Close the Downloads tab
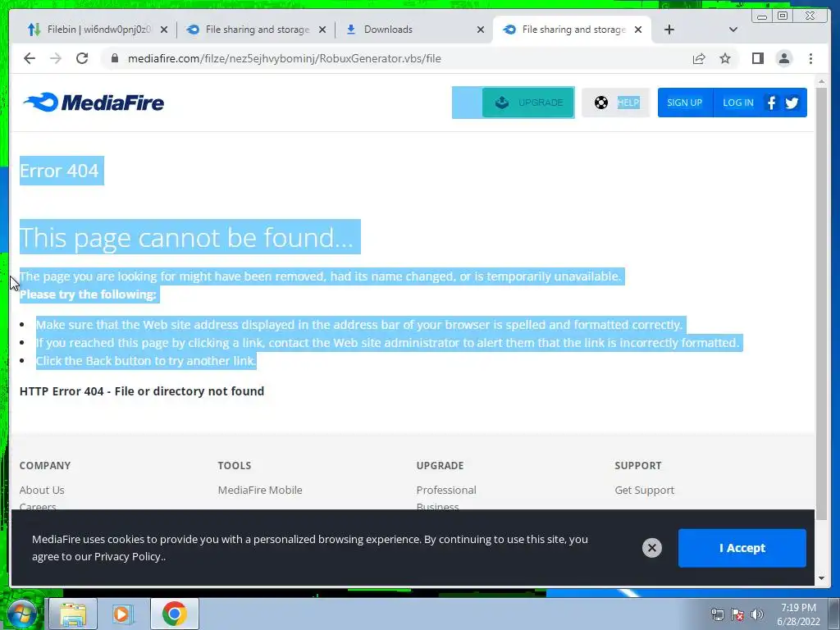This screenshot has width=840, height=630. pos(481,30)
